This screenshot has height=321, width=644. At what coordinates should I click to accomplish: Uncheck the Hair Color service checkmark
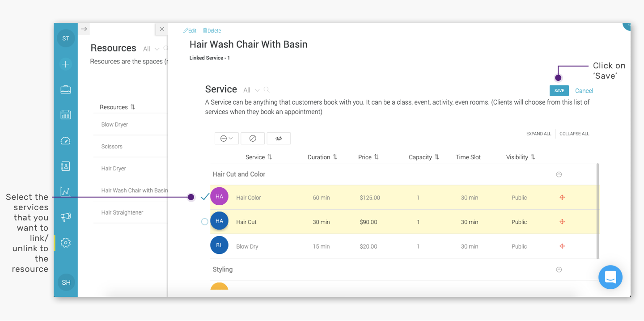click(205, 197)
